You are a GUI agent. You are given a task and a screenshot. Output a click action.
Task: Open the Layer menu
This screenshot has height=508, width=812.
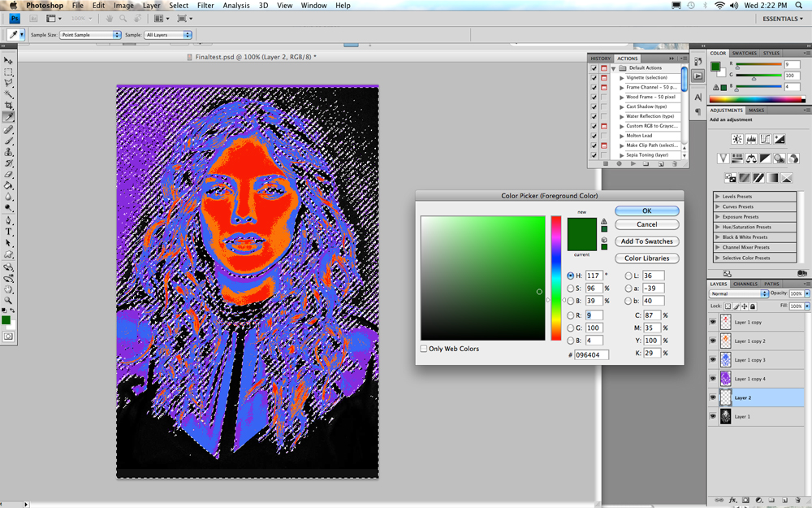(x=151, y=5)
